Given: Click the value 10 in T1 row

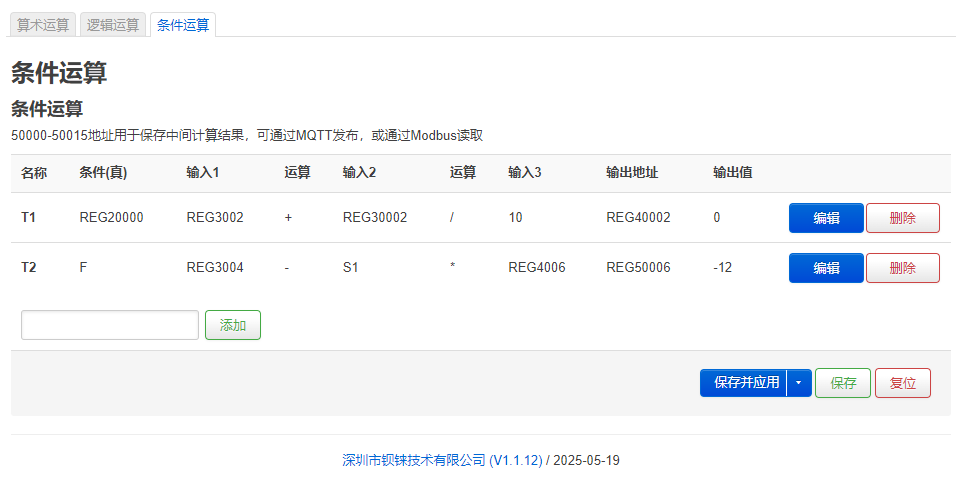Looking at the screenshot, I should click(515, 218).
